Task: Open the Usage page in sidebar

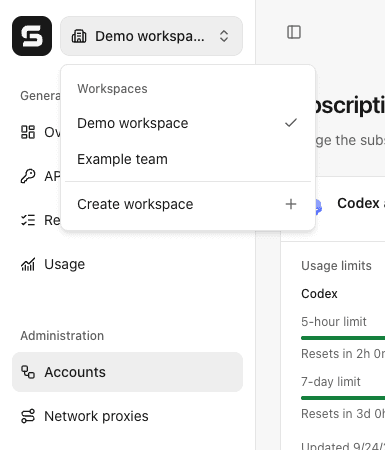Action: 127,264
